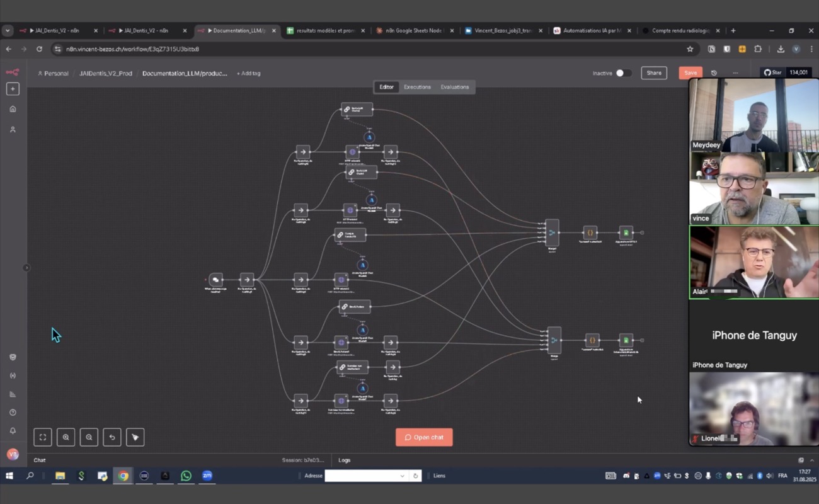Click the Save button
819x504 pixels.
tap(690, 73)
